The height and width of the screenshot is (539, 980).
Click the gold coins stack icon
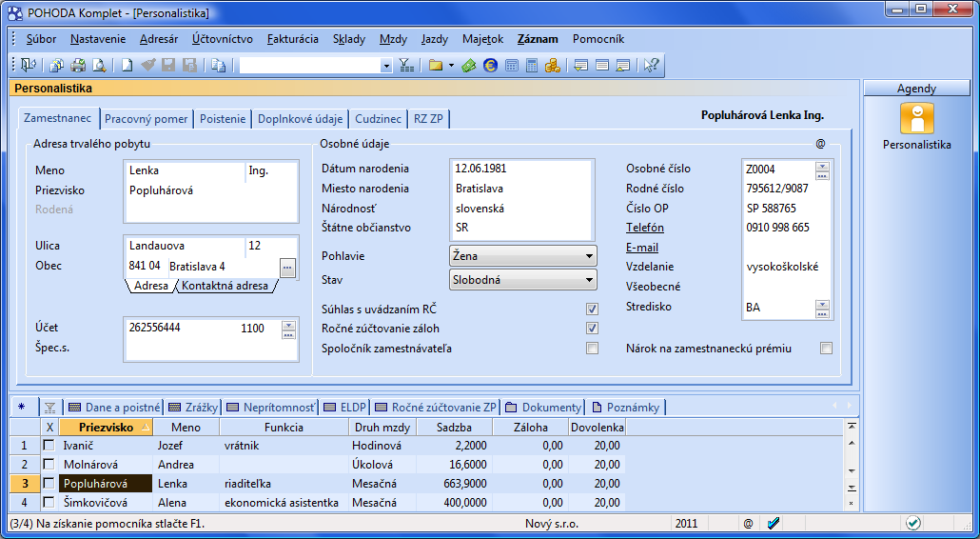pyautogui.click(x=553, y=65)
